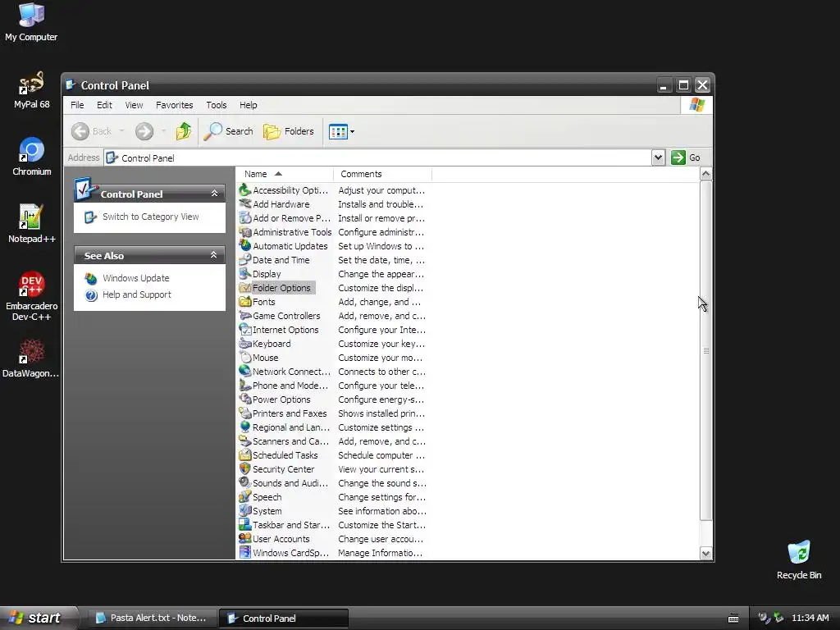Open the View menu
This screenshot has height=630, width=840.
pos(134,105)
